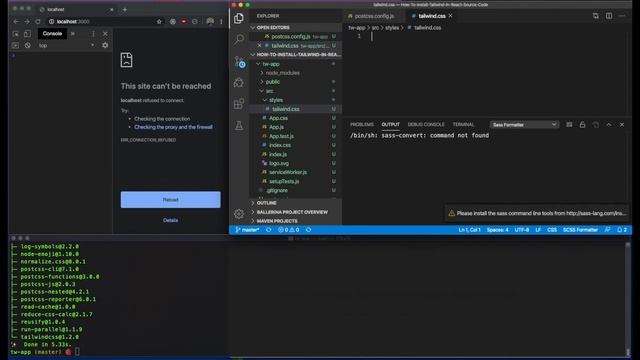Open the editor more actions ellipsis
Viewport: 640px width, 360px height.
click(622, 16)
